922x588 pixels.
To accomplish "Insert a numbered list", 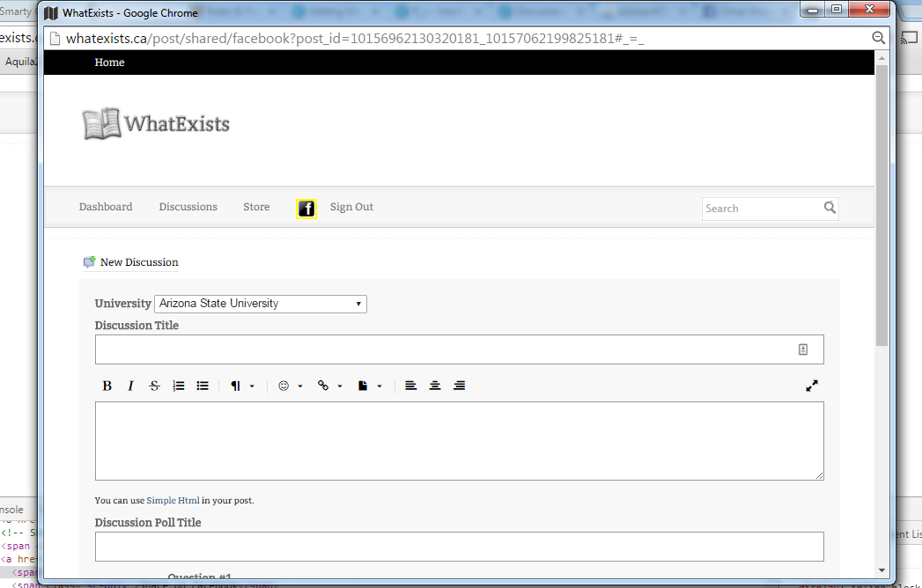I will coord(179,386).
